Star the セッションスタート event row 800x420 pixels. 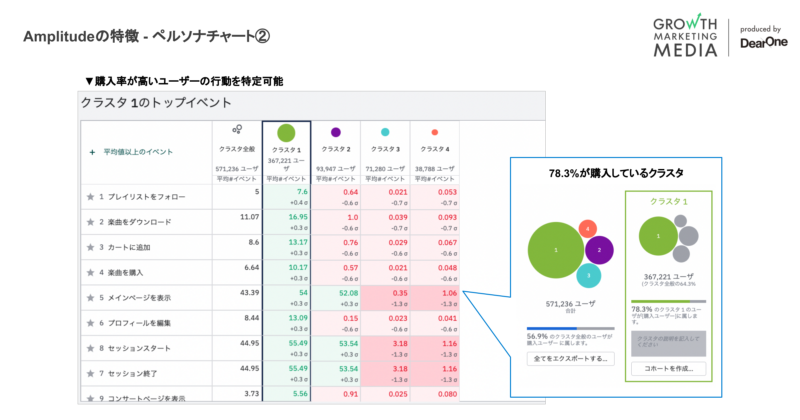pyautogui.click(x=90, y=348)
